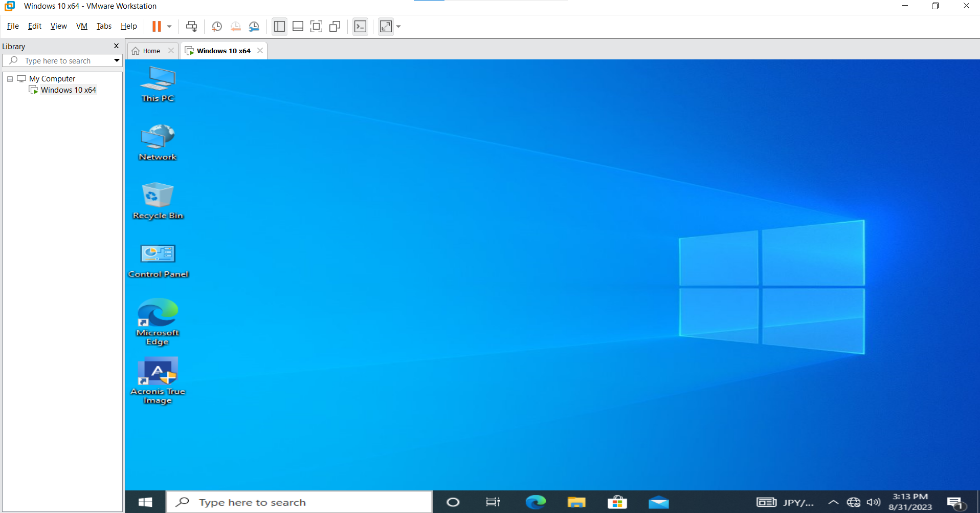
Task: Open the VM menu
Action: pos(81,26)
